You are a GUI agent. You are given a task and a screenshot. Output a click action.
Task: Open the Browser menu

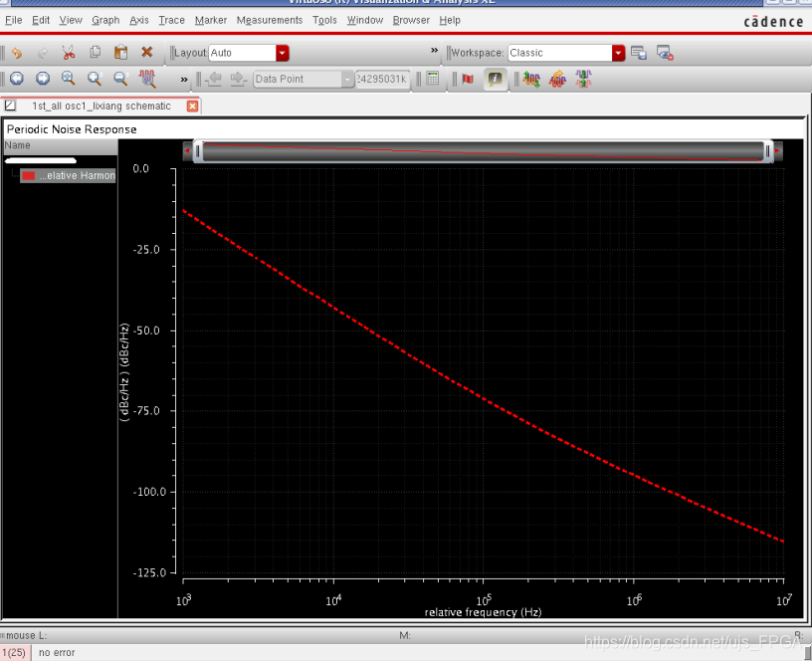411,20
